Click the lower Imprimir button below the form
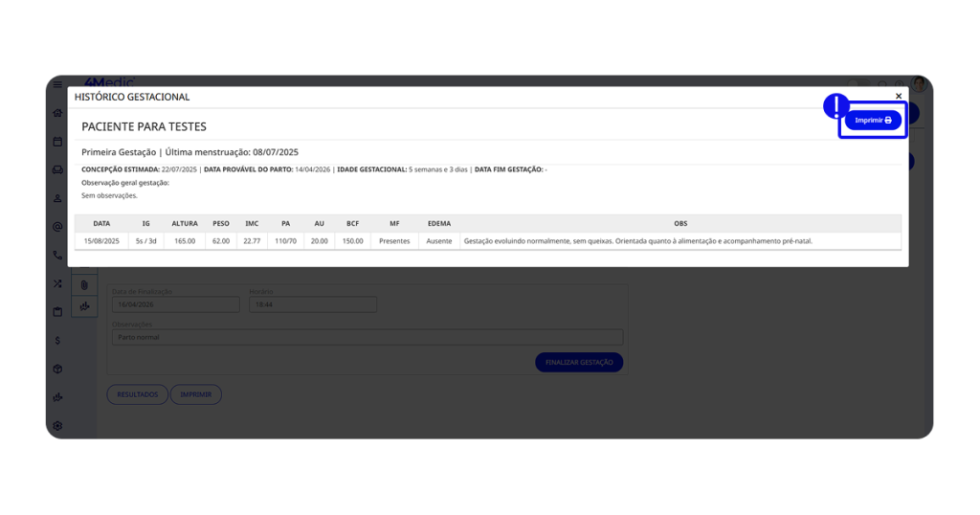The width and height of the screenshot is (980, 515). pos(196,394)
